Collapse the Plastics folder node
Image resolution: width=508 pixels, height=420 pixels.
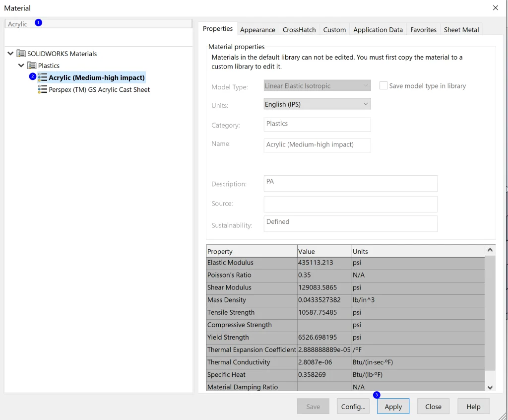coord(21,66)
